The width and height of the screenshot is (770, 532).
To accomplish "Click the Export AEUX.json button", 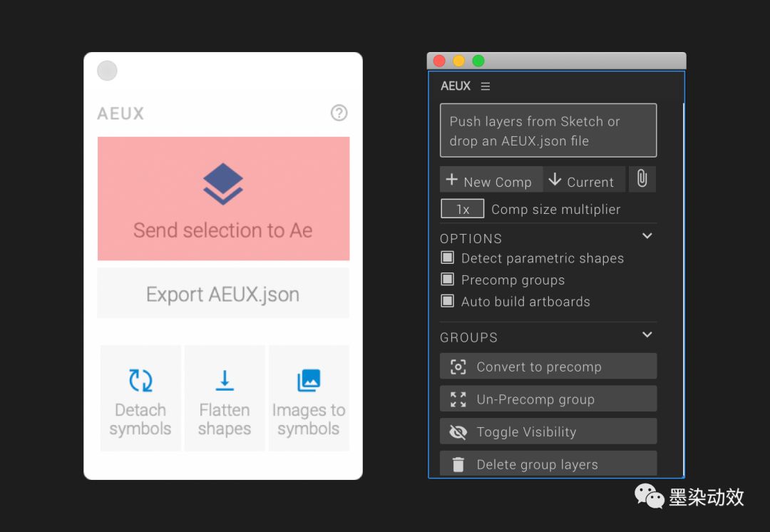I will coord(223,293).
